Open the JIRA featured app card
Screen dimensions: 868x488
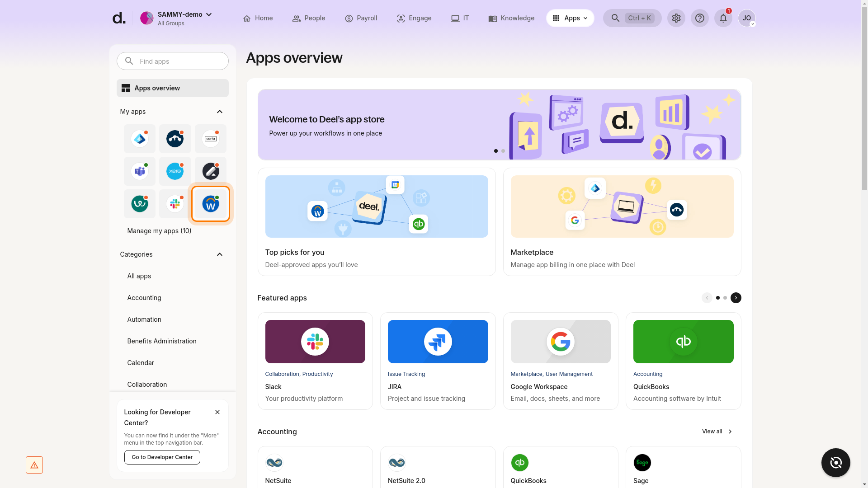438,361
